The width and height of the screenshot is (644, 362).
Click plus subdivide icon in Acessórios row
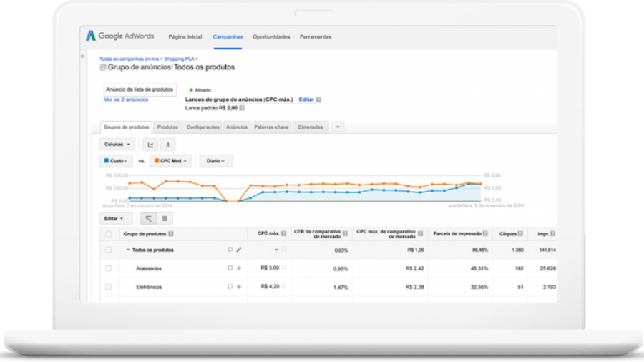(x=239, y=268)
